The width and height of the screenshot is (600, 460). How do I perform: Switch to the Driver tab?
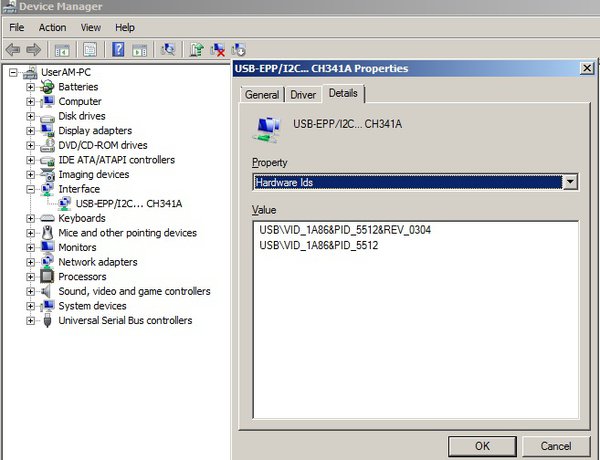pyautogui.click(x=303, y=95)
